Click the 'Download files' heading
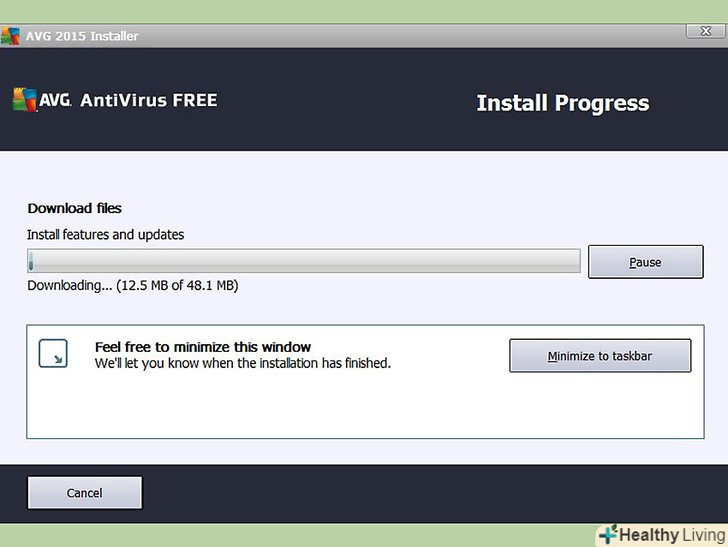The width and height of the screenshot is (728, 547). [x=75, y=208]
